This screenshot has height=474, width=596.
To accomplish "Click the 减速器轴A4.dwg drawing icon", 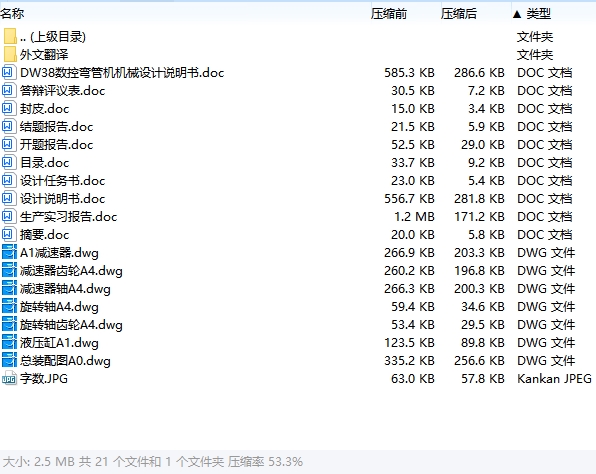I will [9, 288].
